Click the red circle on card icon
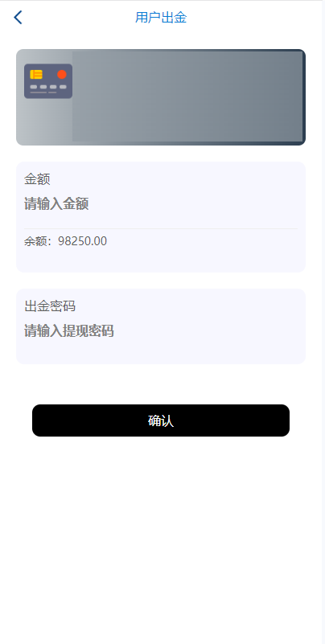Screen dimensions: 325x644 click(62, 74)
